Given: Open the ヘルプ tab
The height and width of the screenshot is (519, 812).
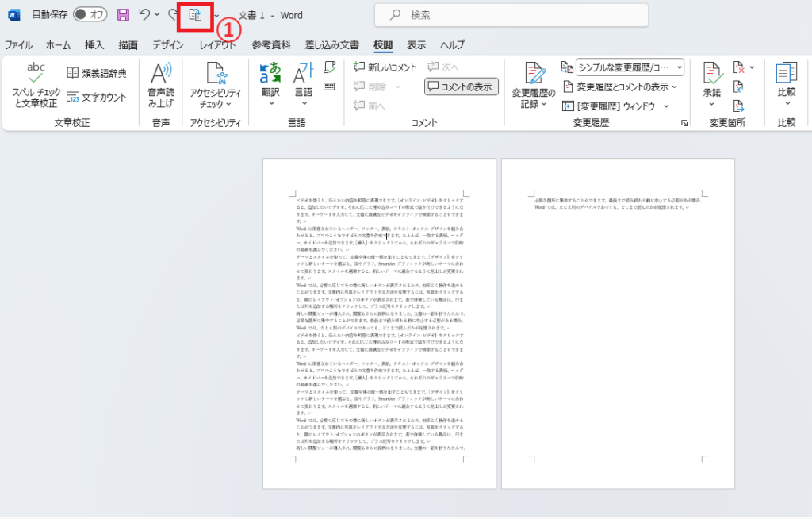Looking at the screenshot, I should [453, 45].
